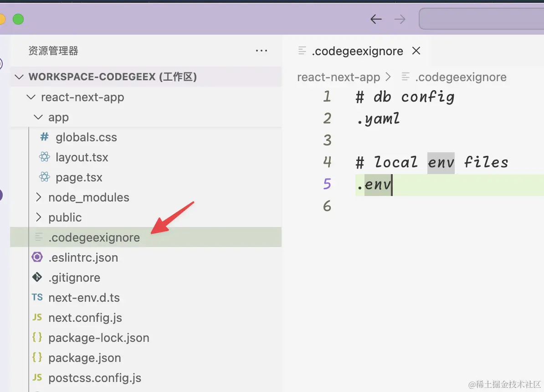The width and height of the screenshot is (544, 392).
Task: Open .eslintrc.json file
Action: tap(83, 258)
